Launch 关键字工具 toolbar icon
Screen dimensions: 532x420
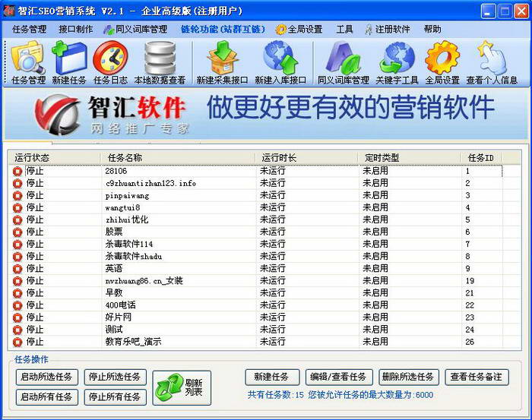(x=397, y=63)
